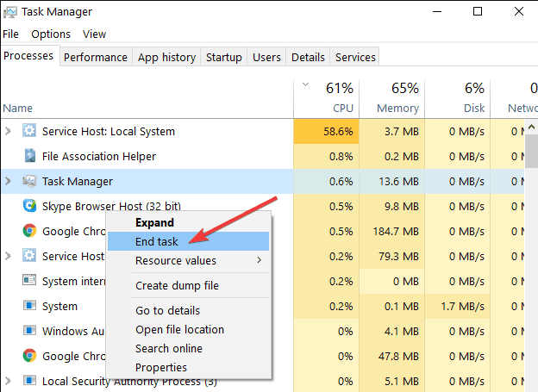The width and height of the screenshot is (538, 392).
Task: Click the File Association Helper icon
Action: 29,157
